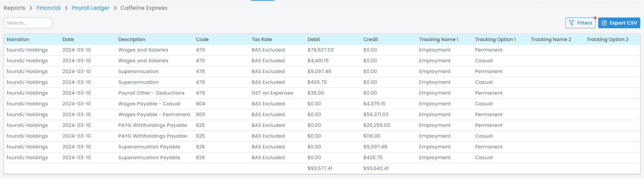Sort by Code column header

coord(202,39)
